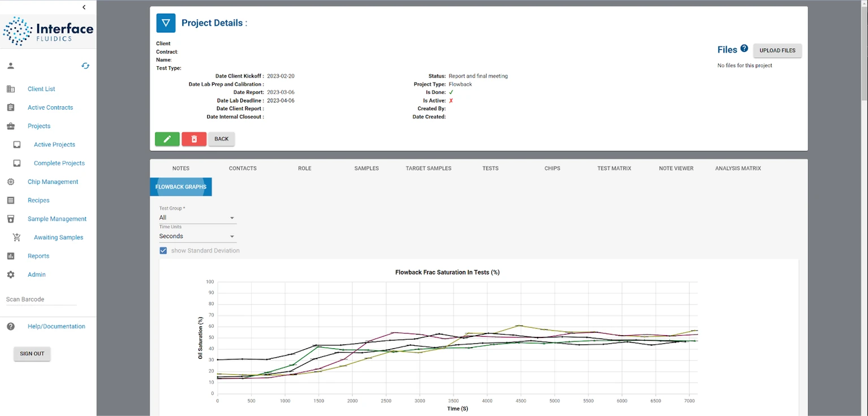This screenshot has height=416, width=868.
Task: Switch to the Test Matrix tab
Action: point(614,168)
